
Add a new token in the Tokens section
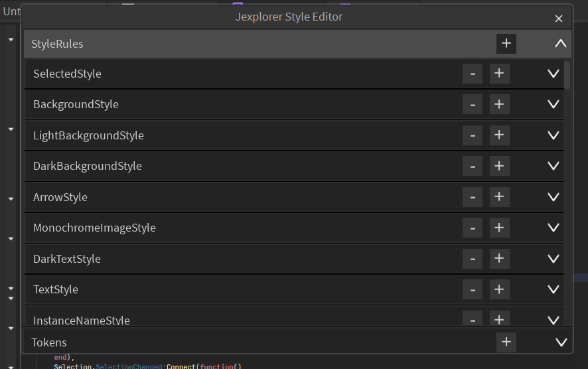pos(506,342)
